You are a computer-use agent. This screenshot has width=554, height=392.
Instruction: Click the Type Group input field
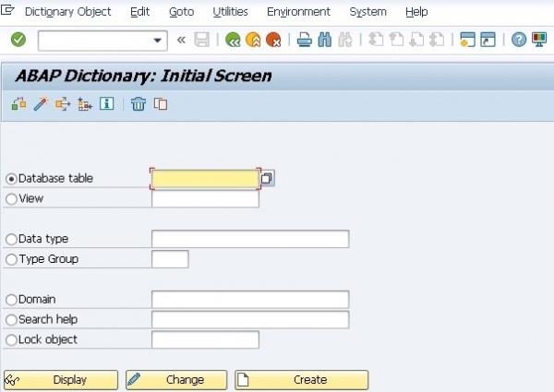pyautogui.click(x=170, y=259)
